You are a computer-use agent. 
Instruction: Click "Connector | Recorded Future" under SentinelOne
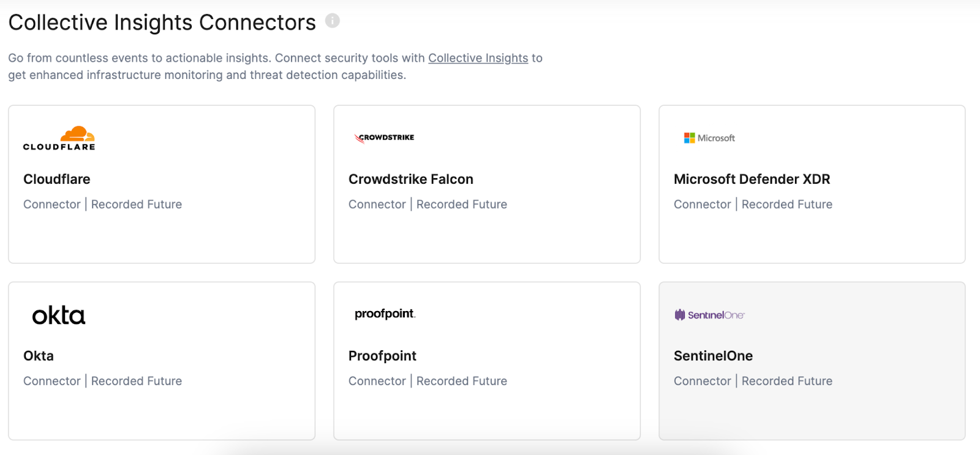click(x=753, y=381)
